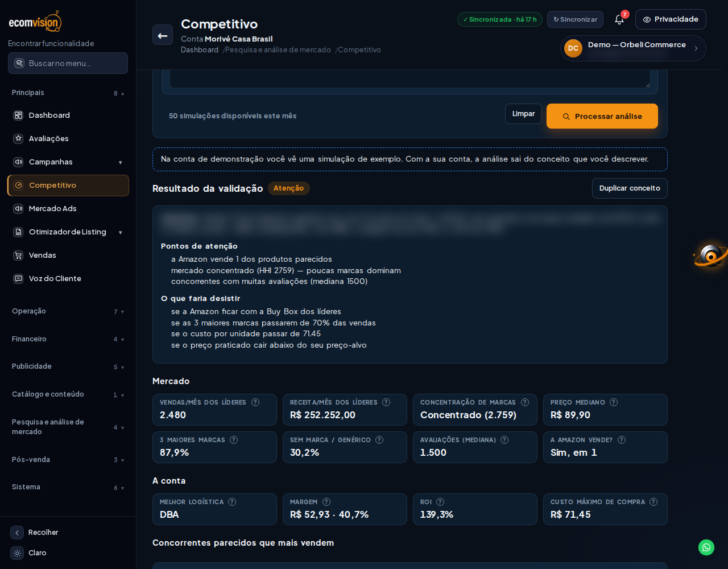Click help icon for 3 maiores marcas
Image resolution: width=728 pixels, height=569 pixels.
click(234, 440)
